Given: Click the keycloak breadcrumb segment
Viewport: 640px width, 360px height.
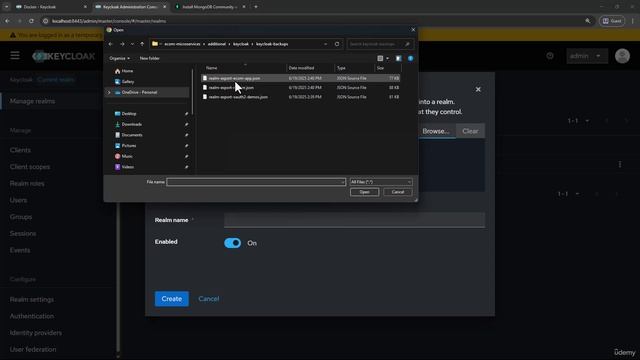Looking at the screenshot, I should (241, 44).
